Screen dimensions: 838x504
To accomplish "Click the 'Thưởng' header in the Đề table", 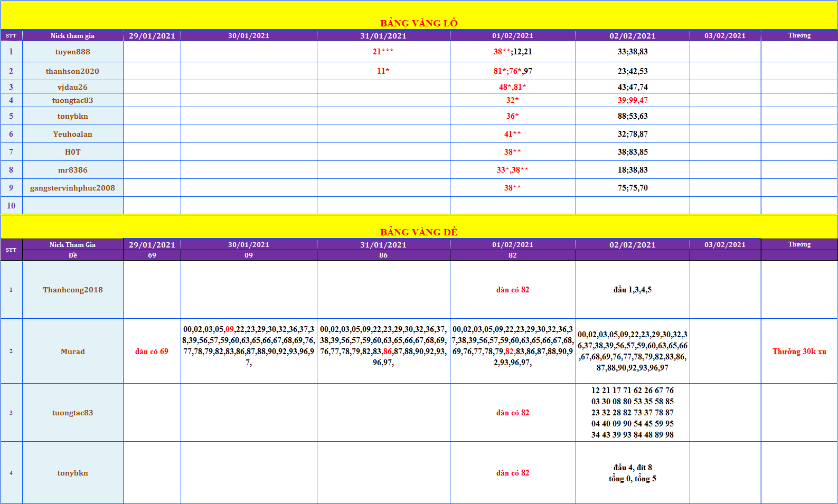I will click(x=799, y=245).
